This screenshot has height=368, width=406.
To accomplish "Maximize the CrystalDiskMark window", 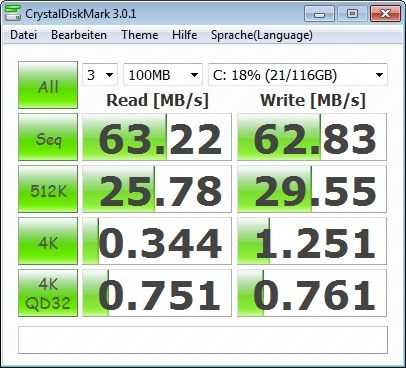I will click(x=352, y=14).
